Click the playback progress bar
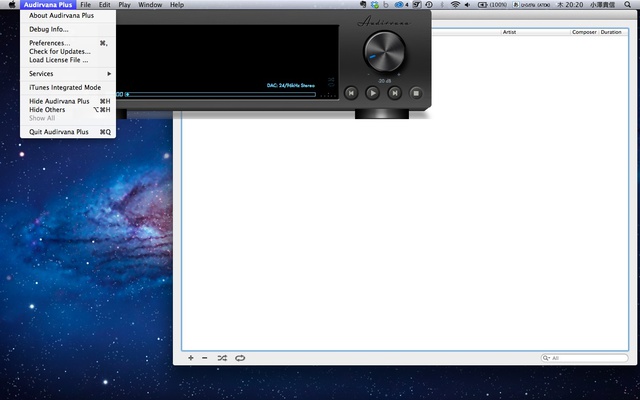Screen dimensions: 640x400 [220, 94]
